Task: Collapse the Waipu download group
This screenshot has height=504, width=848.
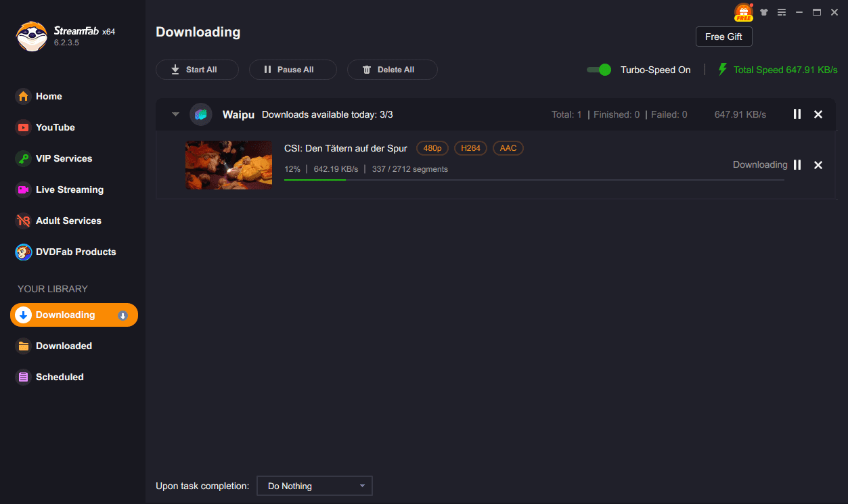Action: pyautogui.click(x=175, y=114)
